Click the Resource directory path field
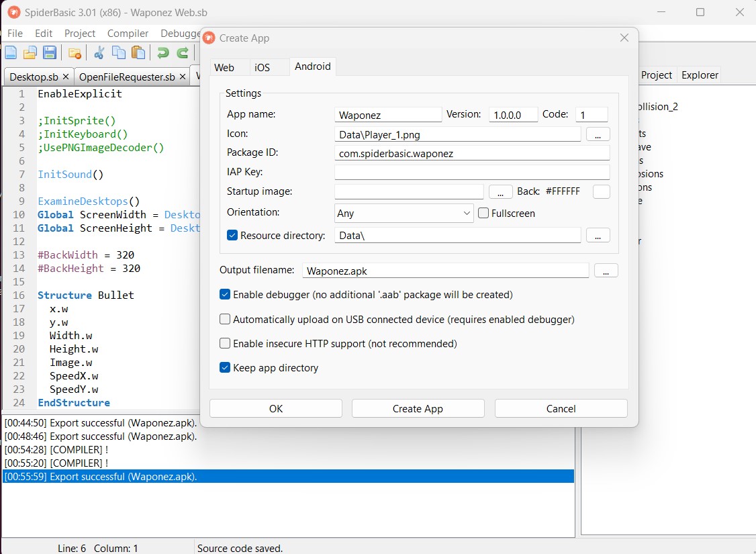The image size is (756, 554). [x=457, y=235]
